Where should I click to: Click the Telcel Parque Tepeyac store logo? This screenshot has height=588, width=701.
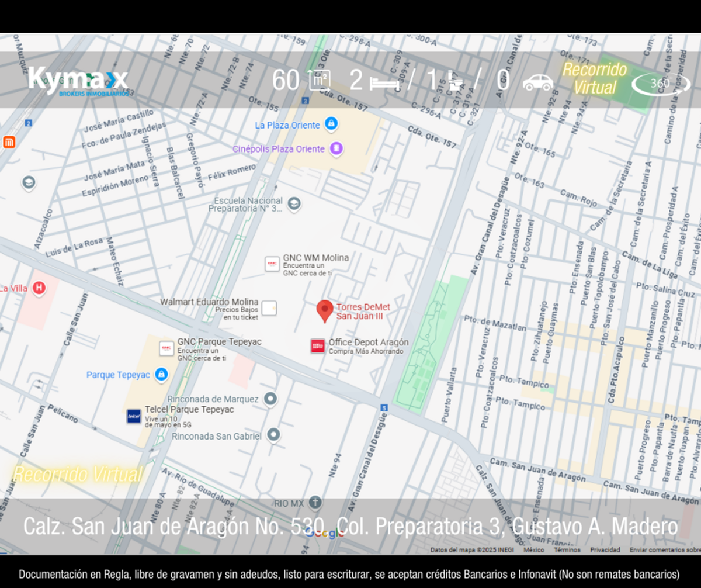click(x=134, y=416)
